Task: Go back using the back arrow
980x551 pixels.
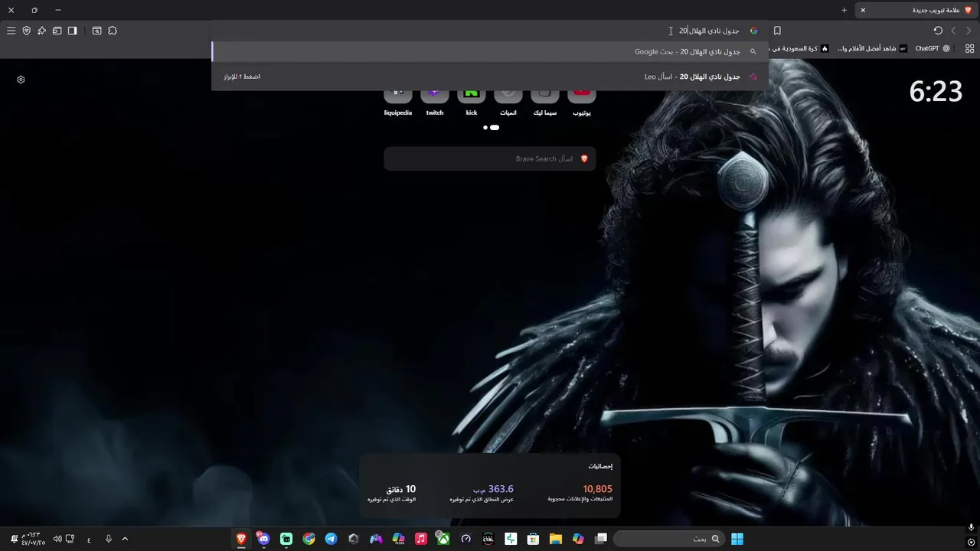Action: click(953, 31)
